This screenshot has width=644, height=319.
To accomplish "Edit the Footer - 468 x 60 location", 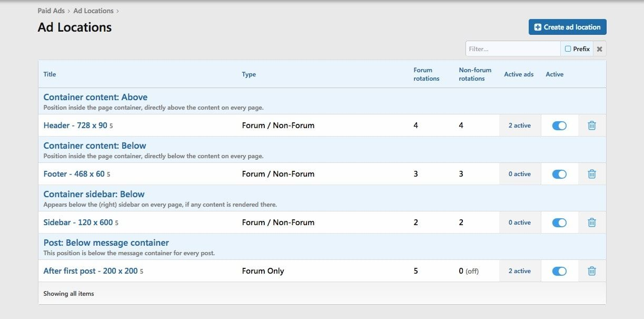I will pyautogui.click(x=74, y=174).
